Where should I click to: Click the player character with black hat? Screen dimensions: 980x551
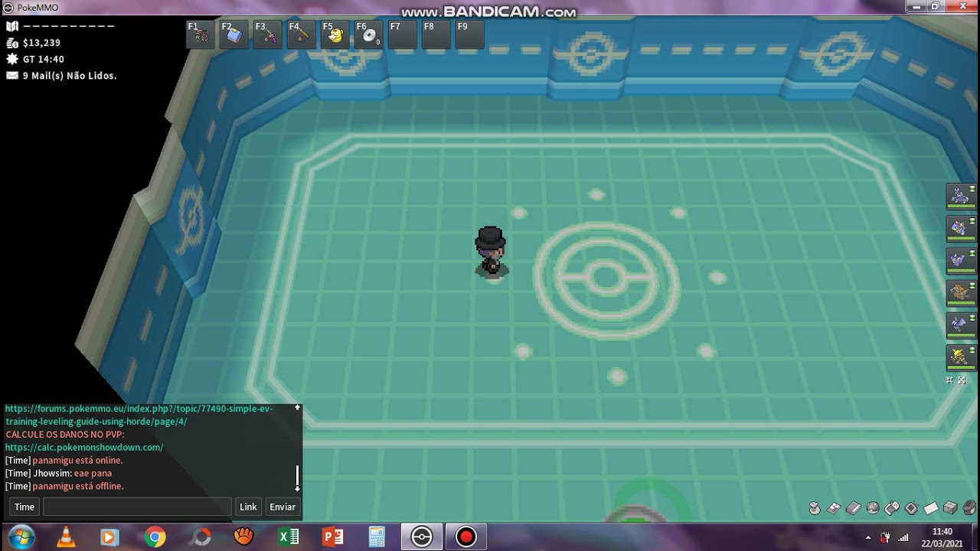click(491, 252)
